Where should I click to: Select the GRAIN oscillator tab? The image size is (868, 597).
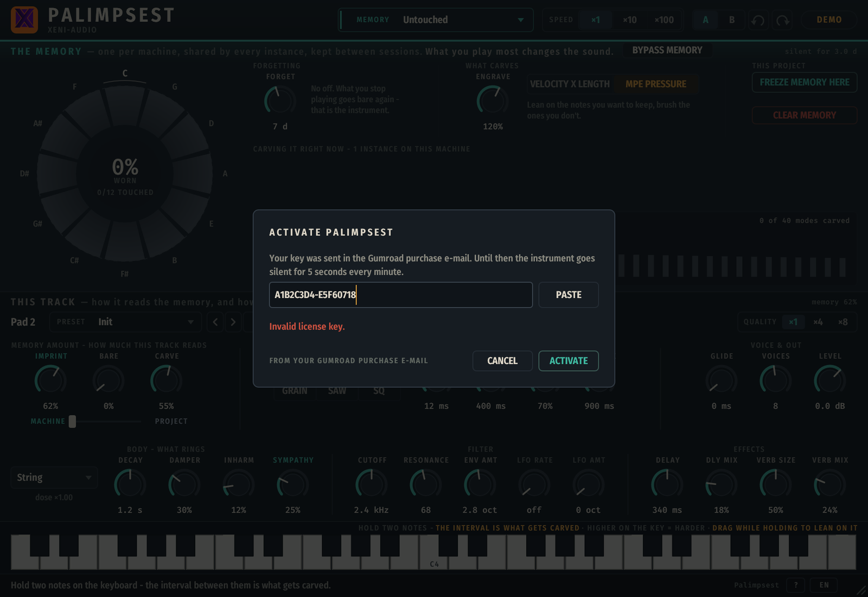point(295,391)
